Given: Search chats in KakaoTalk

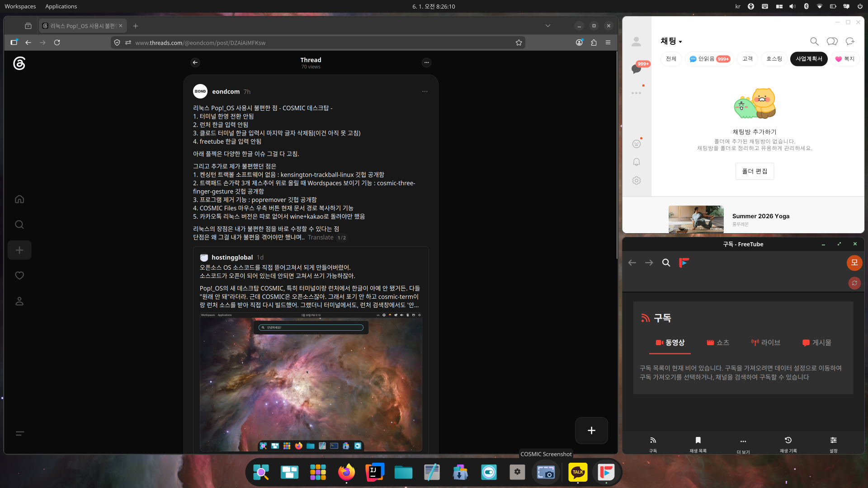Looking at the screenshot, I should (814, 42).
